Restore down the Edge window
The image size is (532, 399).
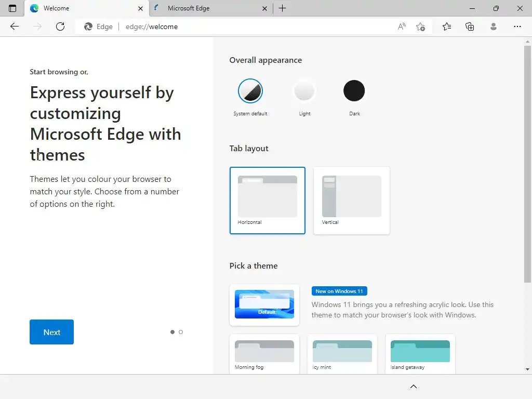[496, 8]
